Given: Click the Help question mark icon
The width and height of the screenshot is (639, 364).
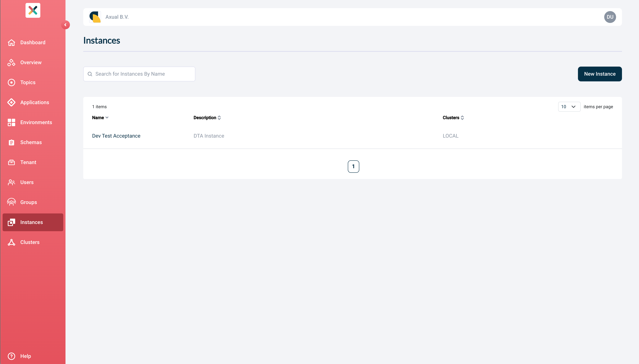Looking at the screenshot, I should 11,356.
